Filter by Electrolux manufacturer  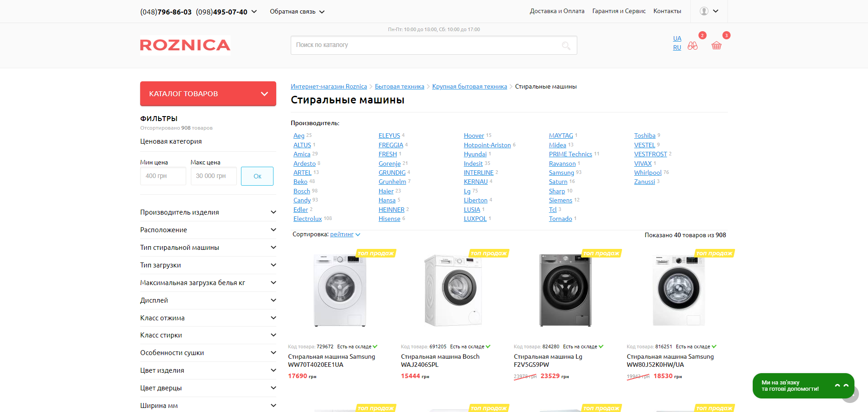307,219
